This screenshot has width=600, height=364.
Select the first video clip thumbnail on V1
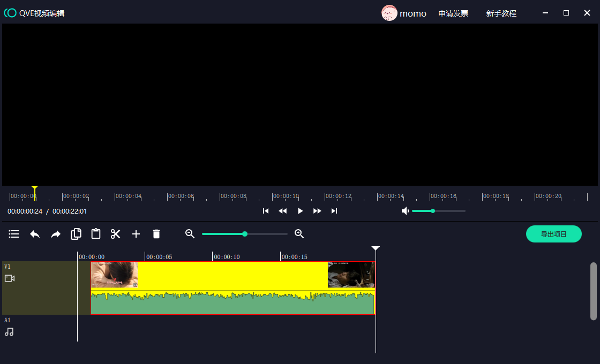tap(115, 275)
